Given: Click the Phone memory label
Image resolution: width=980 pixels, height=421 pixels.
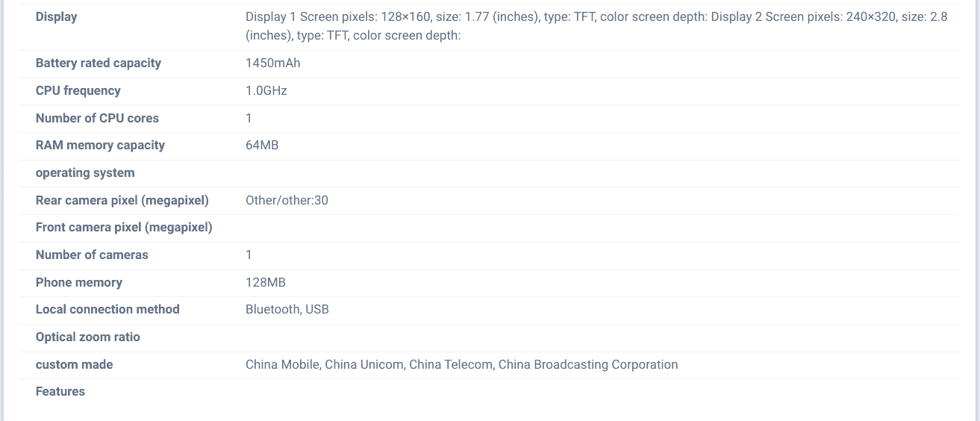Looking at the screenshot, I should point(78,283).
